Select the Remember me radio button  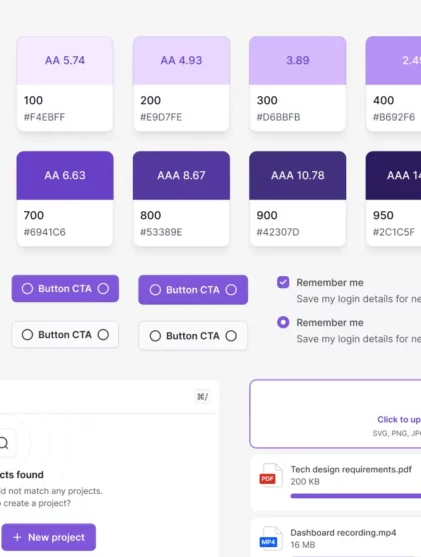coord(283,322)
